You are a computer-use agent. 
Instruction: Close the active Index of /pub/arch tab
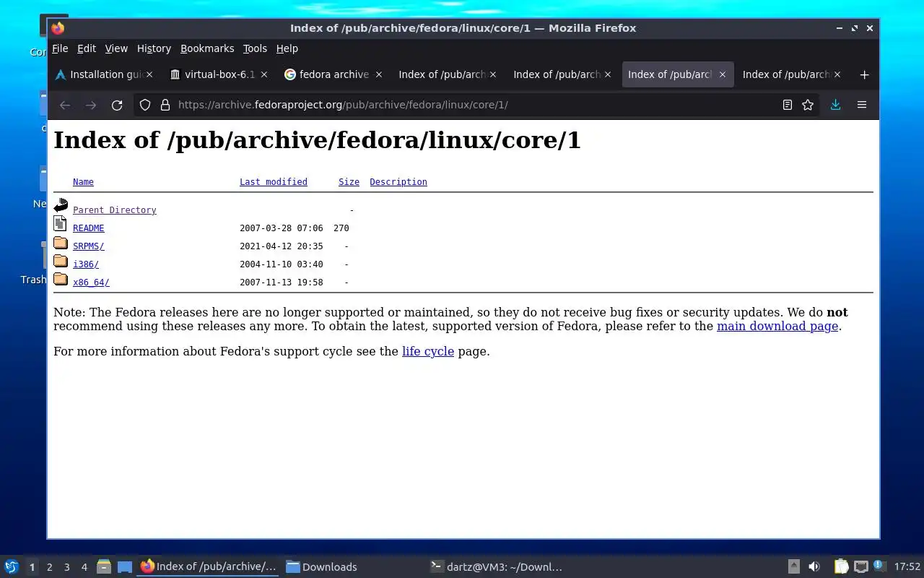[x=722, y=74]
